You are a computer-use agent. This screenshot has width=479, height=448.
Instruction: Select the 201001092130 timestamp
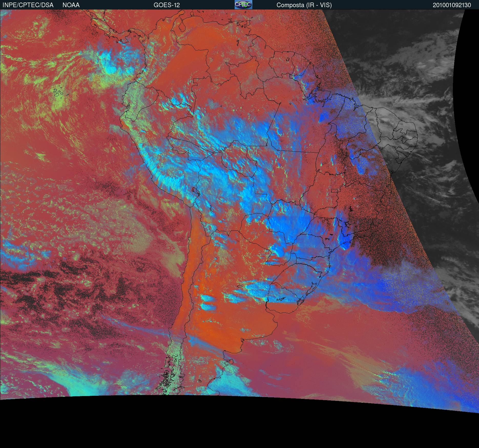(452, 5)
